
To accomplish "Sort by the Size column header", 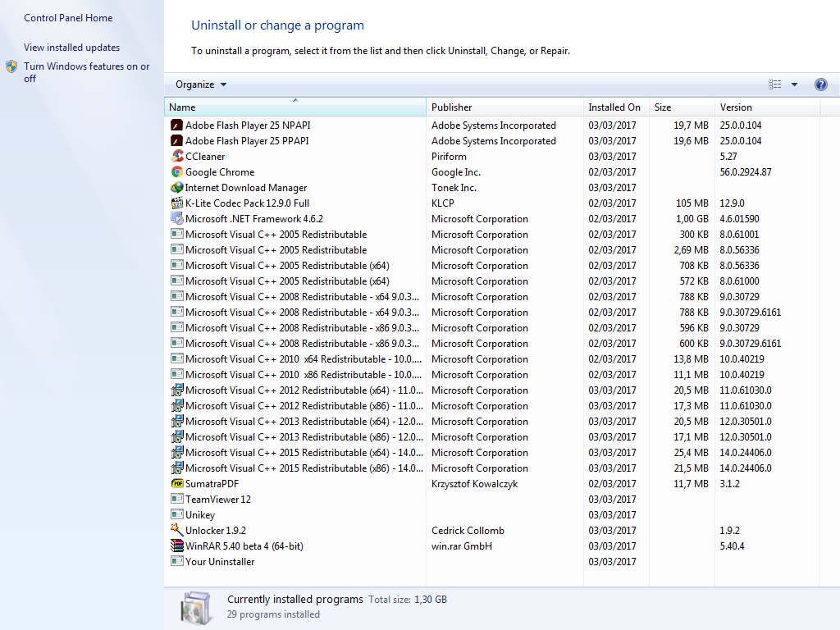I will 682,107.
